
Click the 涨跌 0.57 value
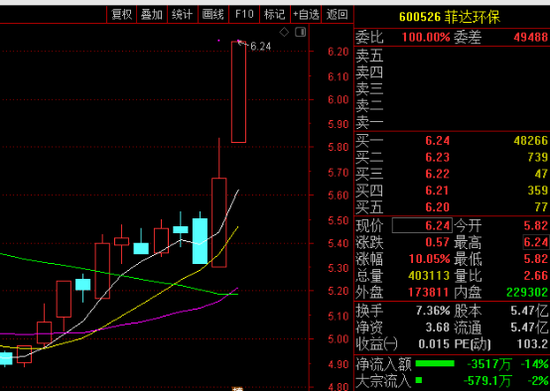(x=437, y=242)
